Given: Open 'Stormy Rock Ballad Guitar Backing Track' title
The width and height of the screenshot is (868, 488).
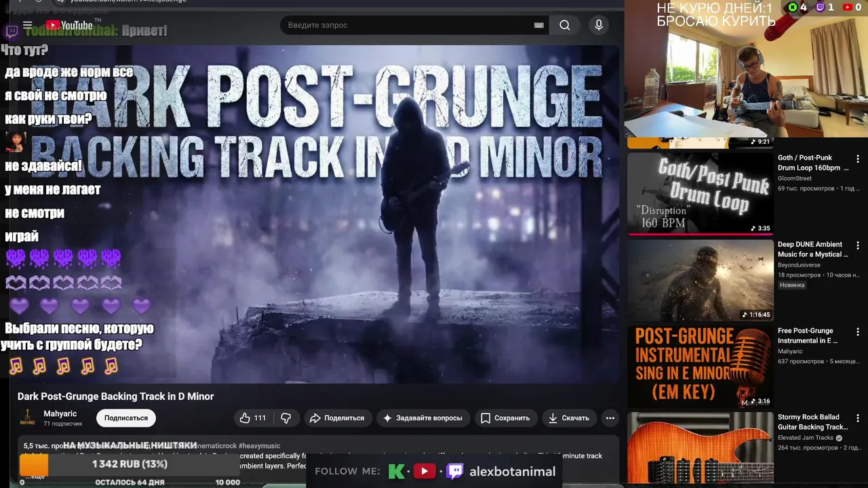Looking at the screenshot, I should pyautogui.click(x=813, y=422).
